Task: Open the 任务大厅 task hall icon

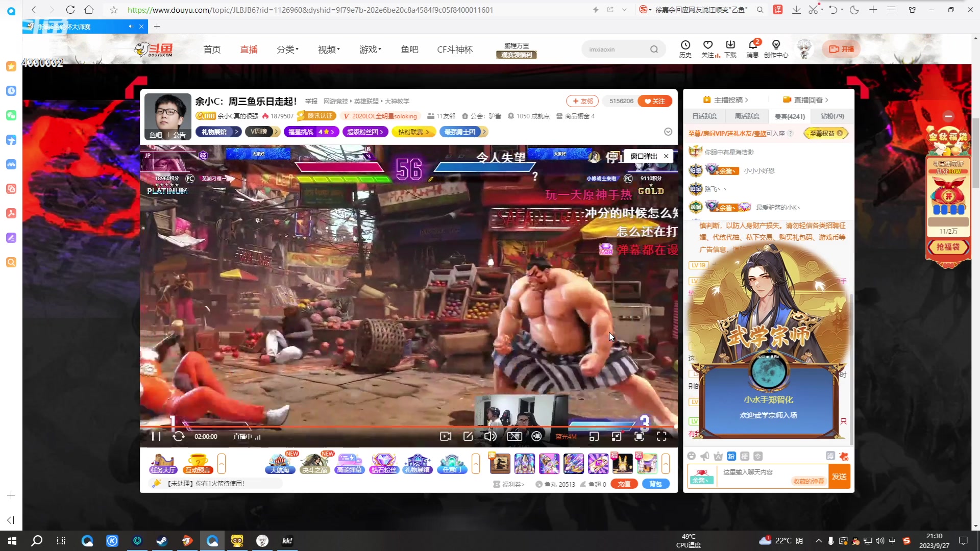Action: click(163, 464)
